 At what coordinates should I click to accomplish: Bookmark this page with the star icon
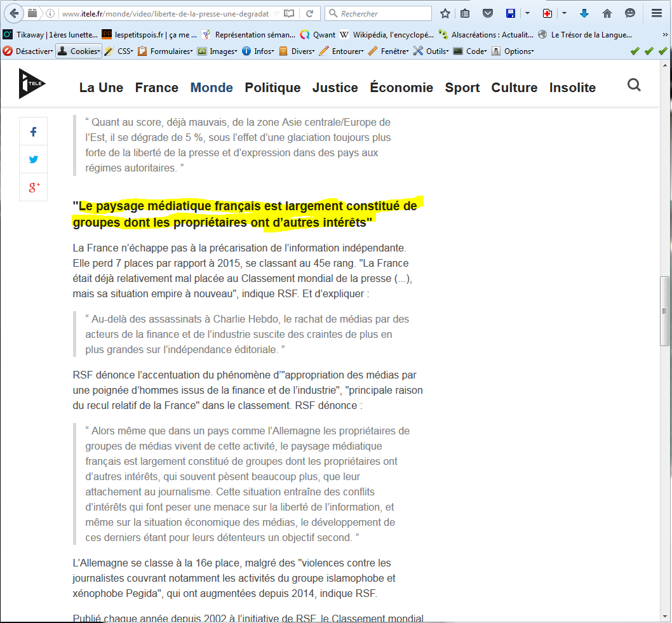click(445, 13)
